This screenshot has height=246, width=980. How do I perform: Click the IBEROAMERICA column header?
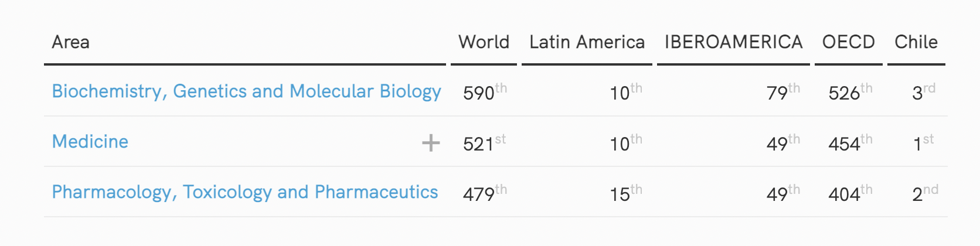point(733,42)
